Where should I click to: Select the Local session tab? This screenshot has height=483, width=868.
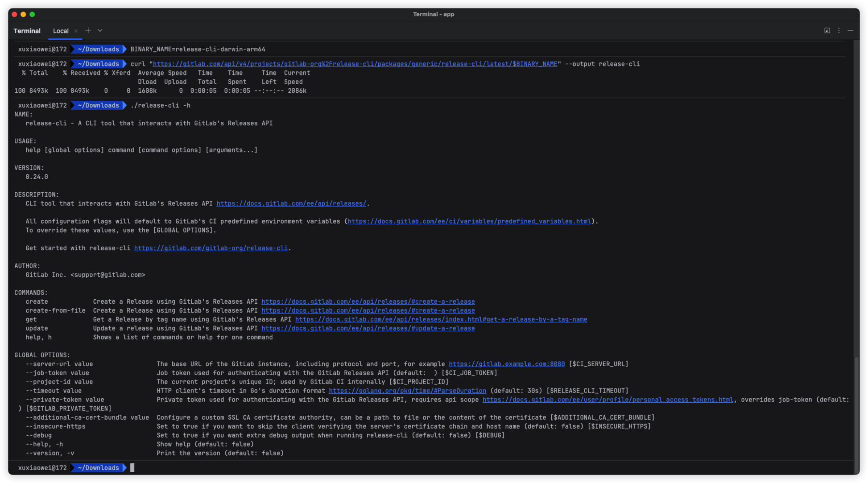61,31
